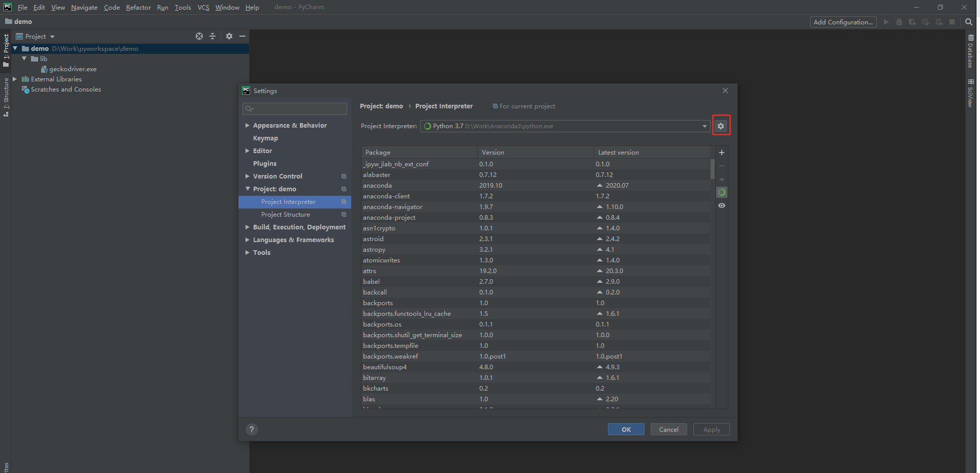Screen dimensions: 980x473
Task: Open the Code menu
Action: pos(112,7)
